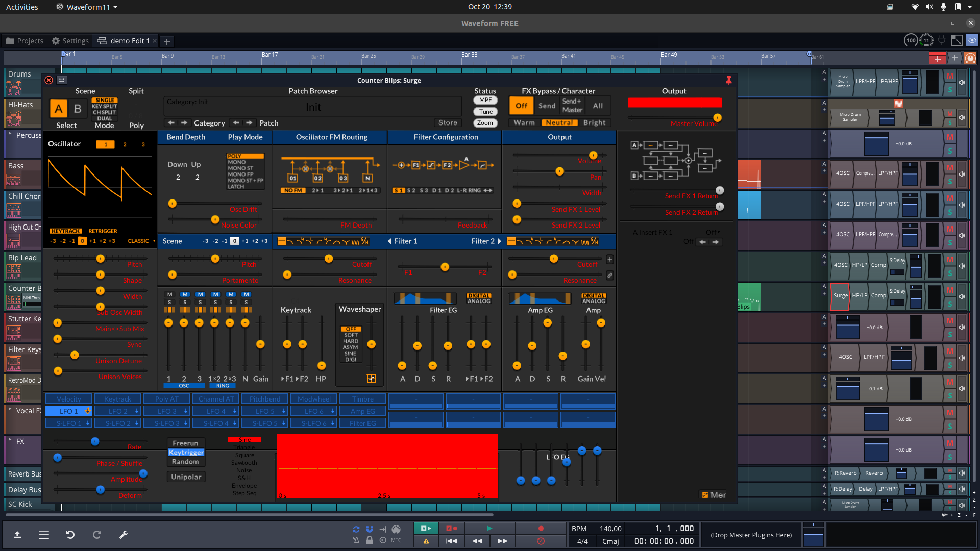Open the Surge Menu button
This screenshot has width=980, height=551.
coord(714,495)
